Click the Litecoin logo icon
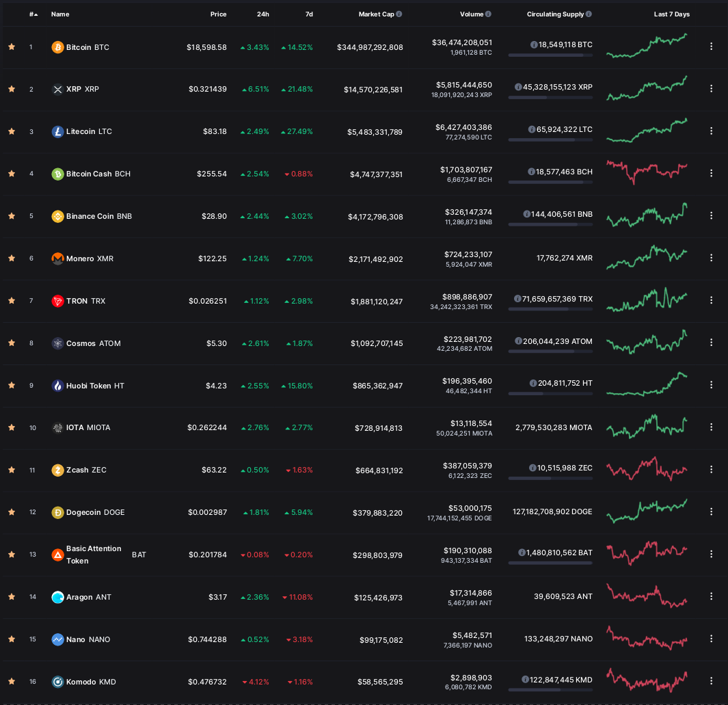Screen dimensions: 728x705 pyautogui.click(x=57, y=132)
